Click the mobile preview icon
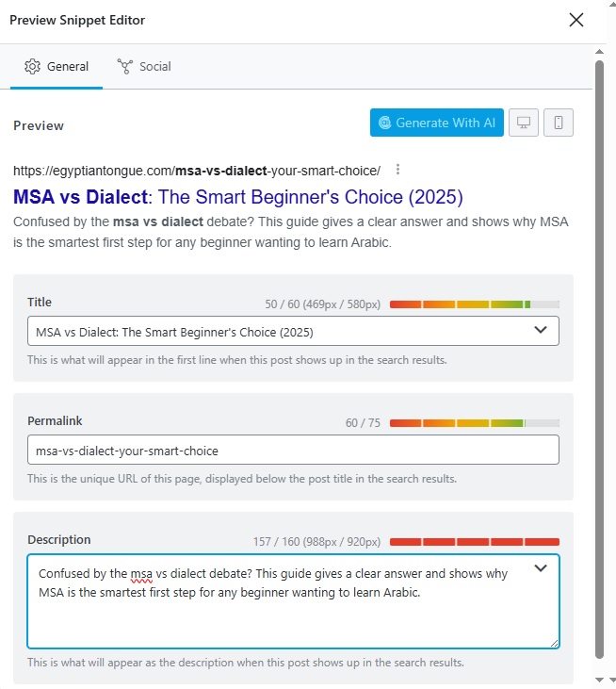Viewport: 616px width, 689px height. (559, 123)
